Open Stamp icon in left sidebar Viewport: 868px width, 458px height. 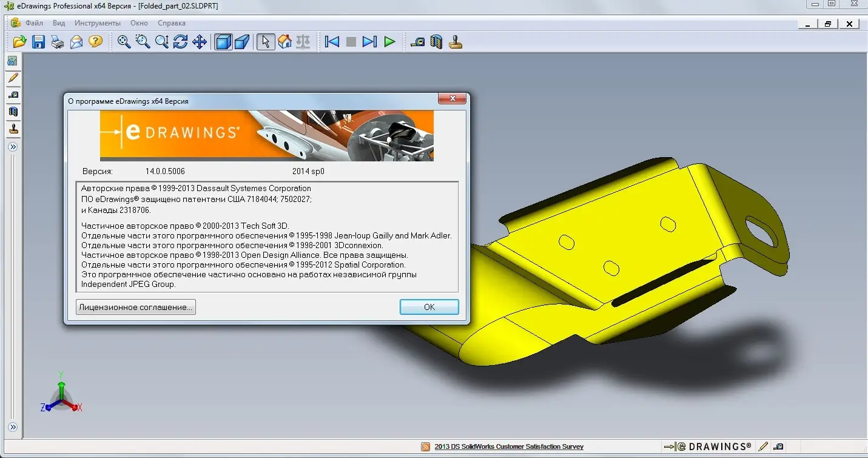click(13, 129)
